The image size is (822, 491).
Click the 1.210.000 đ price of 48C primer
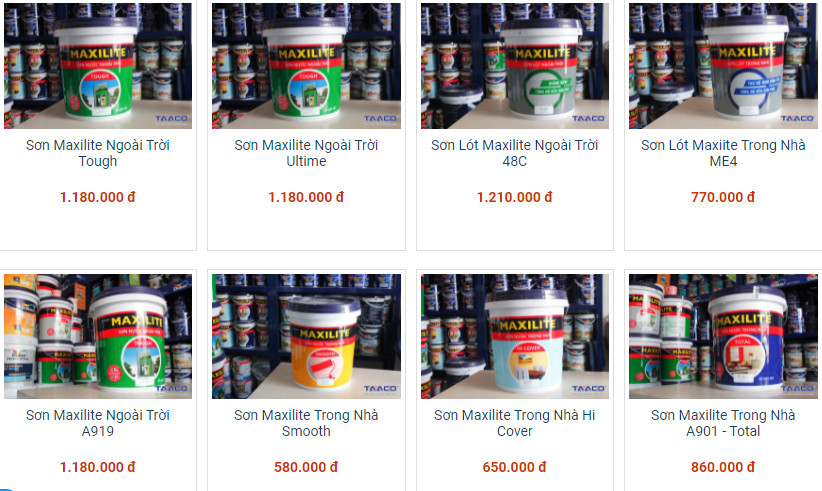[x=515, y=197]
